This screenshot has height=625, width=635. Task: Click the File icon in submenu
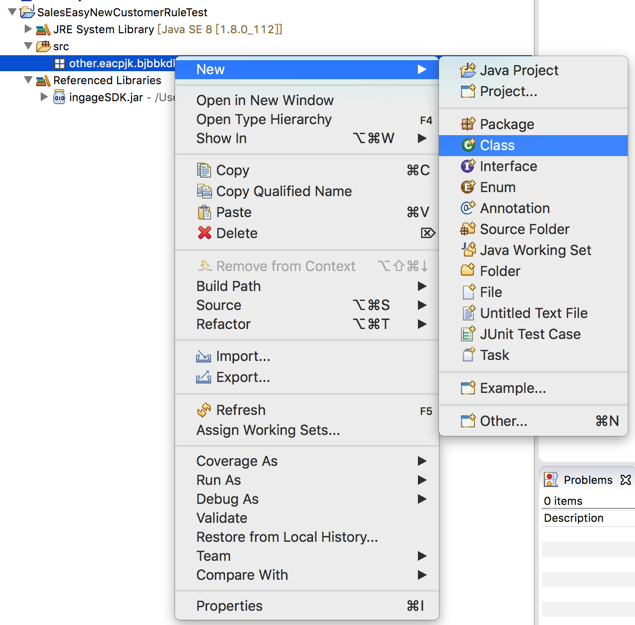(469, 292)
